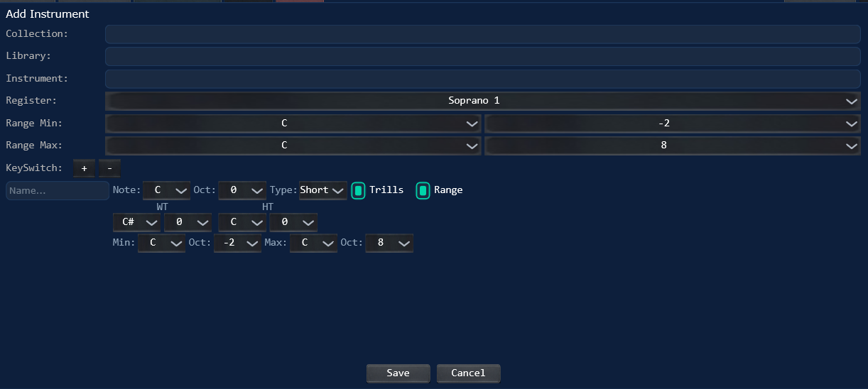This screenshot has height=389, width=868.
Task: Open the WT octave dropdown
Action: [x=188, y=222]
